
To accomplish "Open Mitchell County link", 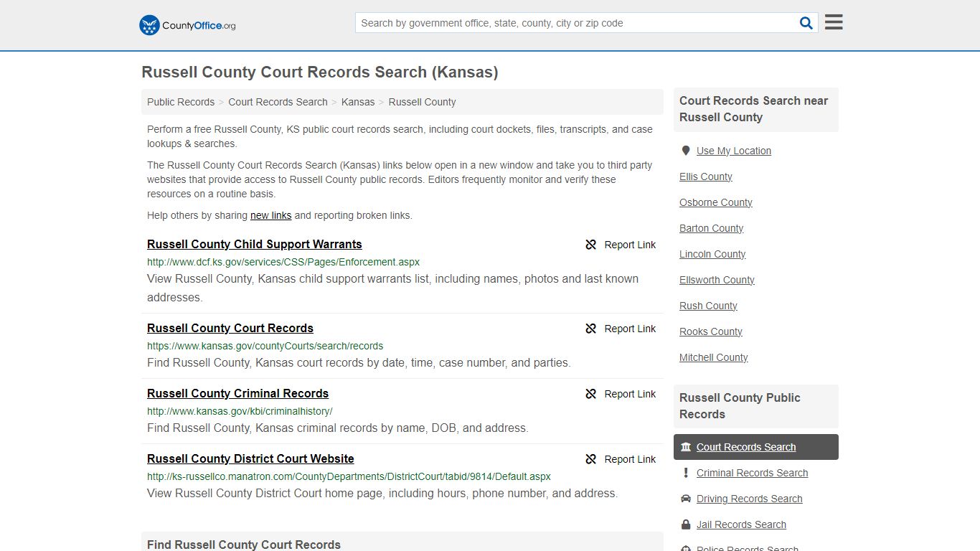I will click(714, 357).
